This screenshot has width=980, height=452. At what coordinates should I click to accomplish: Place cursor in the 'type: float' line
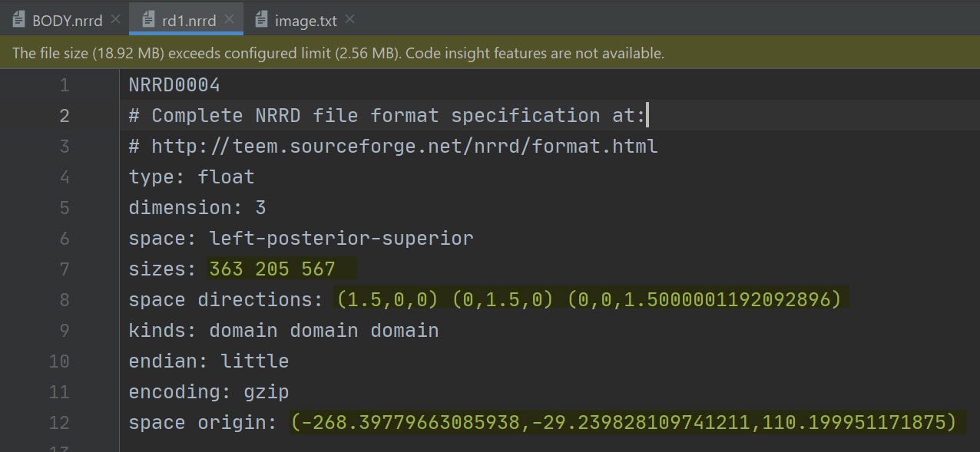click(191, 177)
